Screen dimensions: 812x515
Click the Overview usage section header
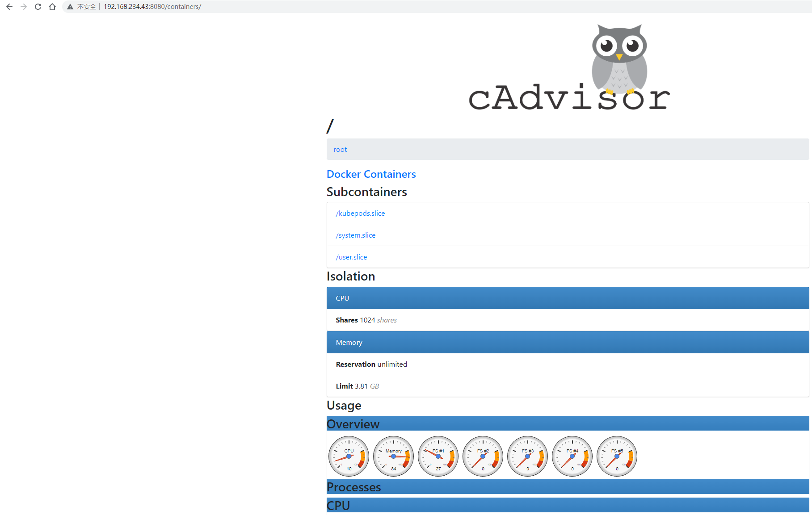pyautogui.click(x=568, y=423)
